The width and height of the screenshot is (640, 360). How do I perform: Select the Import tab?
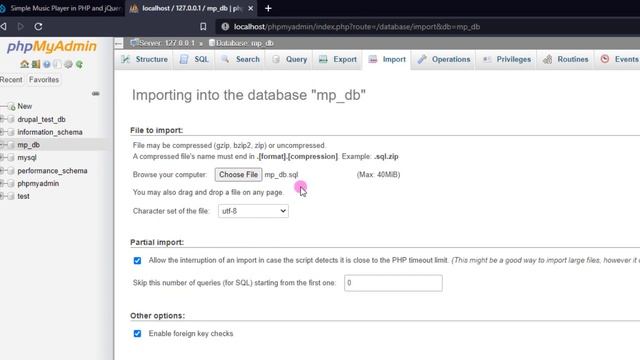pos(387,60)
